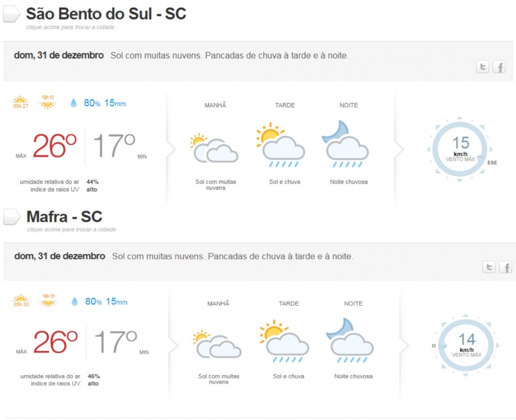Click São Bento do Sul rain probability droplet
Viewport: 516px width, 420px height.
pos(73,103)
